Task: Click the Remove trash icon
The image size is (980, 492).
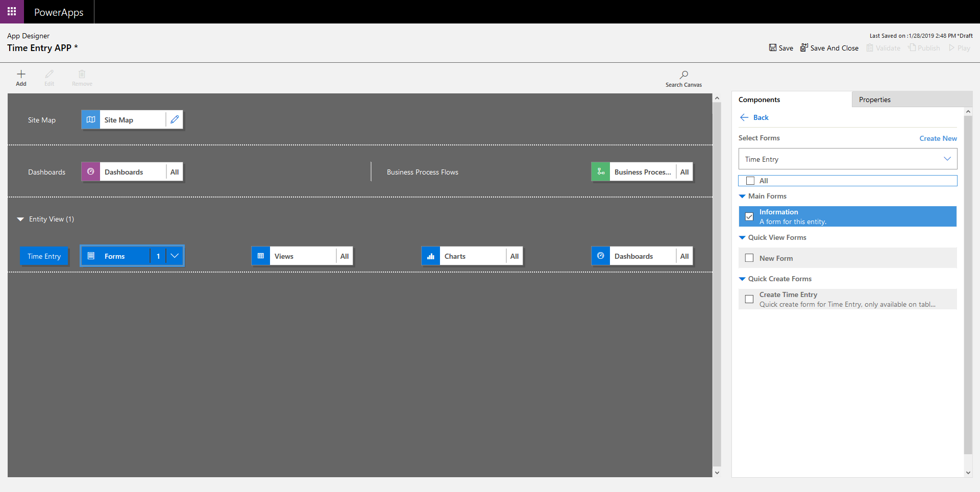Action: point(82,74)
